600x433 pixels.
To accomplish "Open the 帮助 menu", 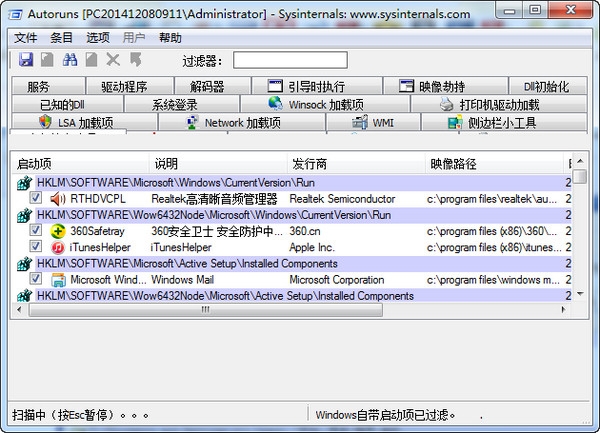I will (x=170, y=38).
